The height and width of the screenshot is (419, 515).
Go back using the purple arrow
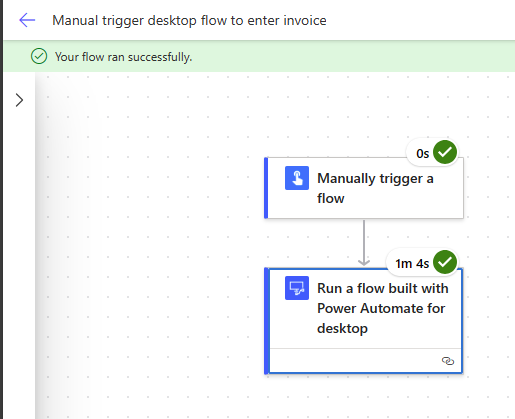pos(27,20)
